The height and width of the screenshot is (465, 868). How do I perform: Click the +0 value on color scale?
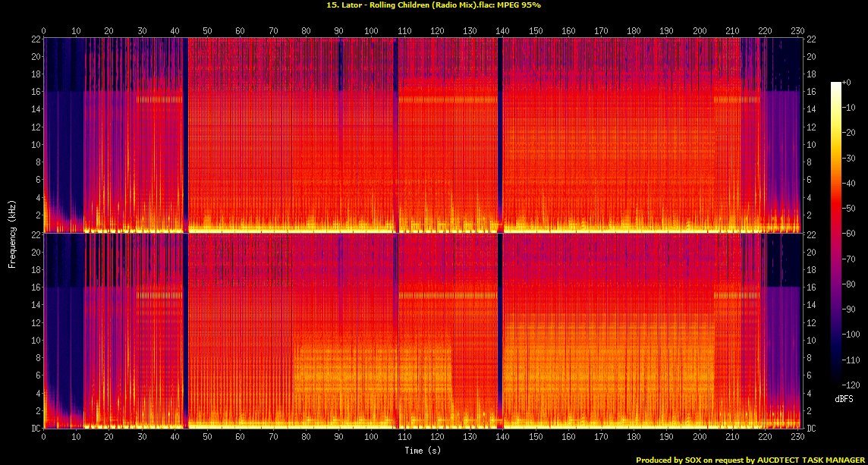coord(848,82)
